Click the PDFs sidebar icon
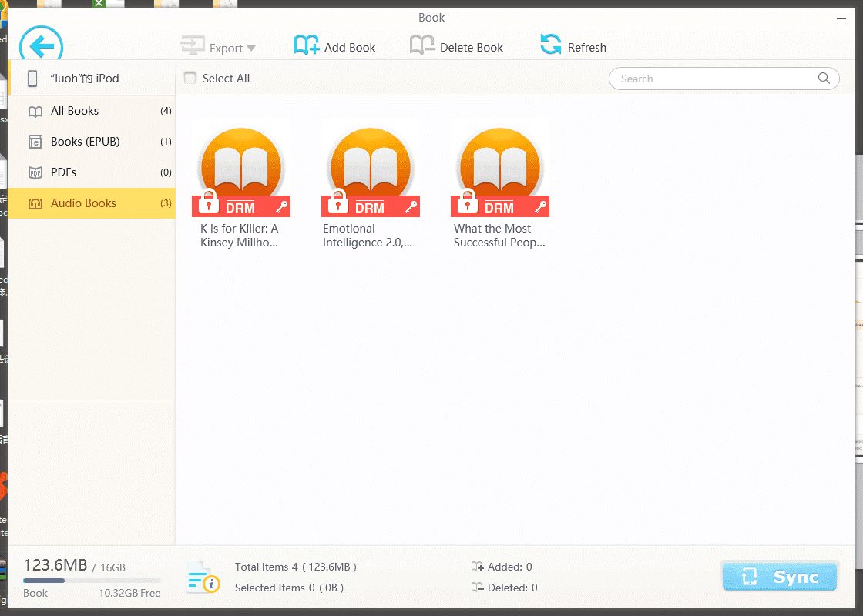Screen dimensions: 863x616 pos(35,173)
